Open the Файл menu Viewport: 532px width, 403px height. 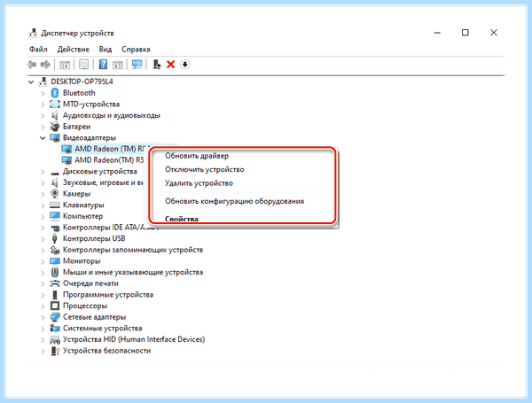[x=38, y=50]
